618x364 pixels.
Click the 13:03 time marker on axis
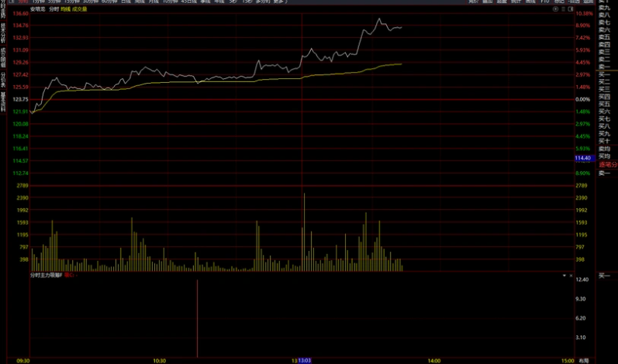point(304,360)
